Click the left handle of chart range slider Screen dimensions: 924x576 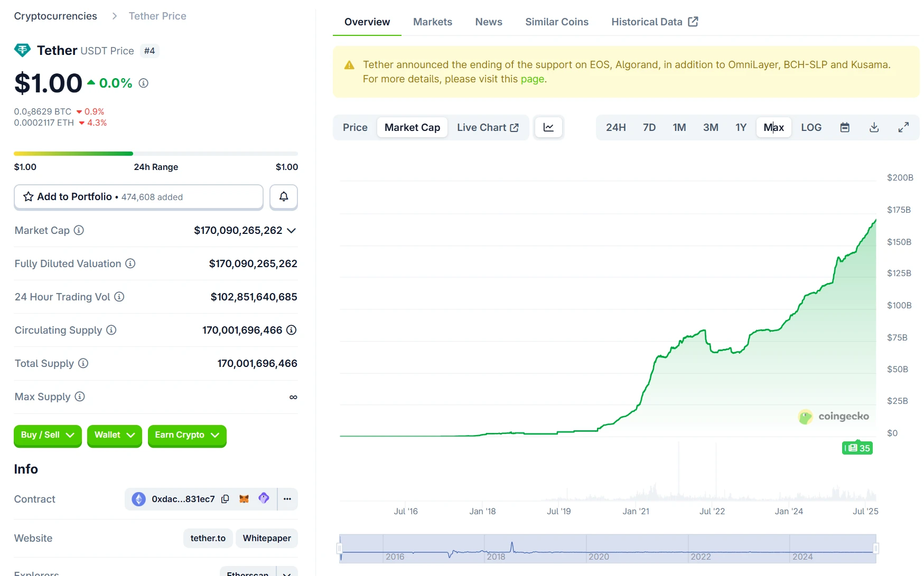[x=340, y=549]
